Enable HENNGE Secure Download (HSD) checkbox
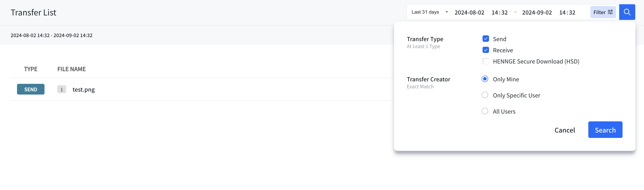Image resolution: width=644 pixels, height=190 pixels. coord(485,61)
